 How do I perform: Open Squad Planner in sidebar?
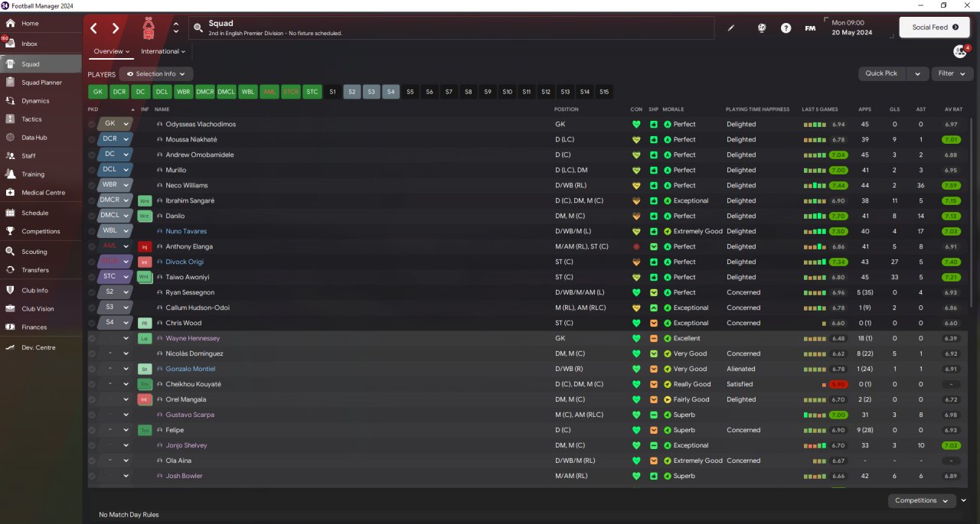click(x=41, y=83)
